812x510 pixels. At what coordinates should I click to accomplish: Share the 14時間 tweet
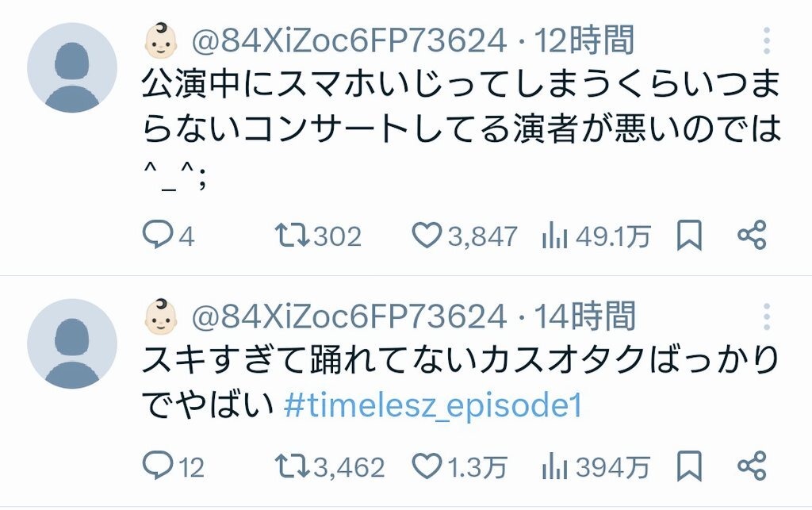752,466
